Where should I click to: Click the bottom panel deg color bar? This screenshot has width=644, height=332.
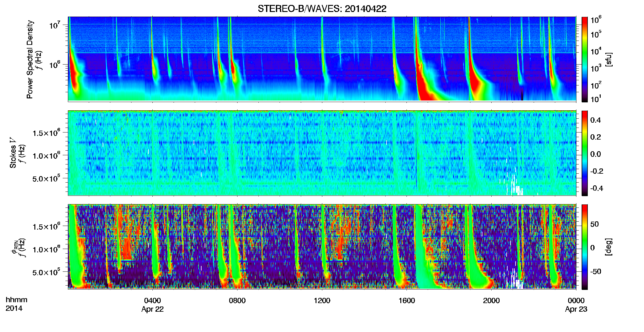click(585, 247)
